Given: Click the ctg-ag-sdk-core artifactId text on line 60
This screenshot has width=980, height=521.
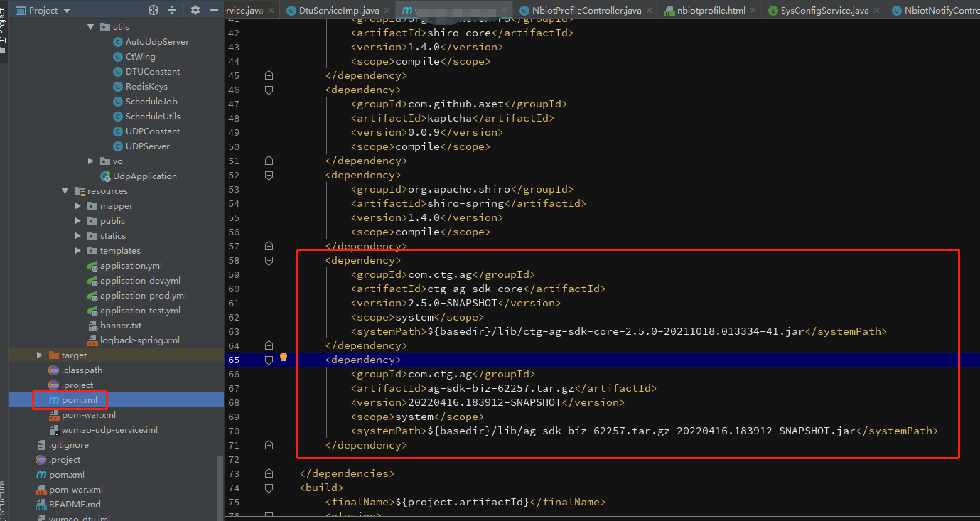Looking at the screenshot, I should coord(475,289).
